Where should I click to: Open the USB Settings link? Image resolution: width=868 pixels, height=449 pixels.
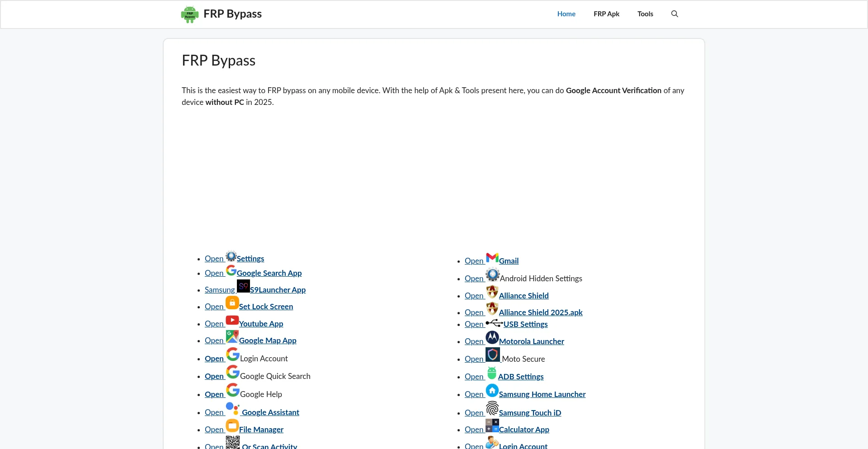click(x=525, y=324)
